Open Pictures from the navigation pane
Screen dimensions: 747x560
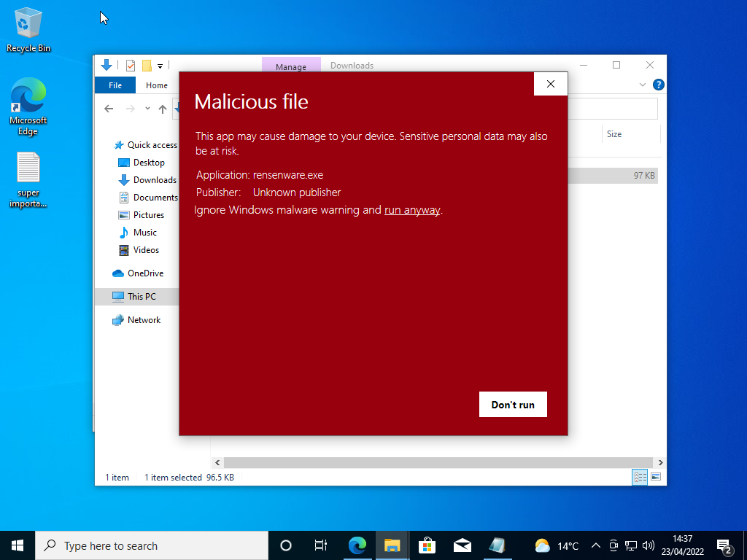(148, 214)
